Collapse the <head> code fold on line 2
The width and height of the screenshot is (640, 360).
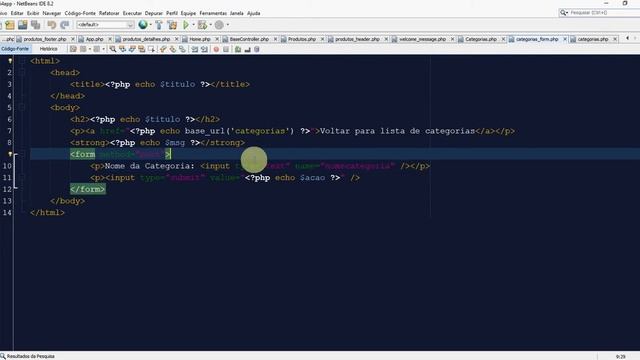(x=22, y=72)
